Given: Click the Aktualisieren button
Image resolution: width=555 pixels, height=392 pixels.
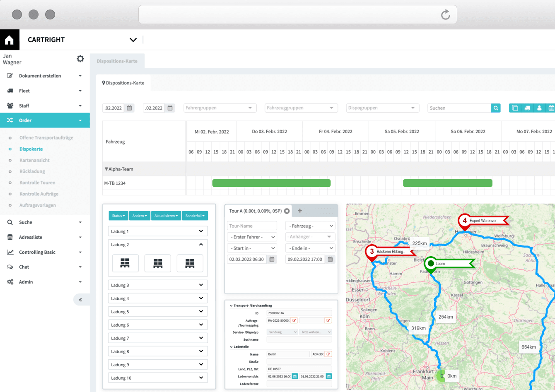Looking at the screenshot, I should coord(166,216).
